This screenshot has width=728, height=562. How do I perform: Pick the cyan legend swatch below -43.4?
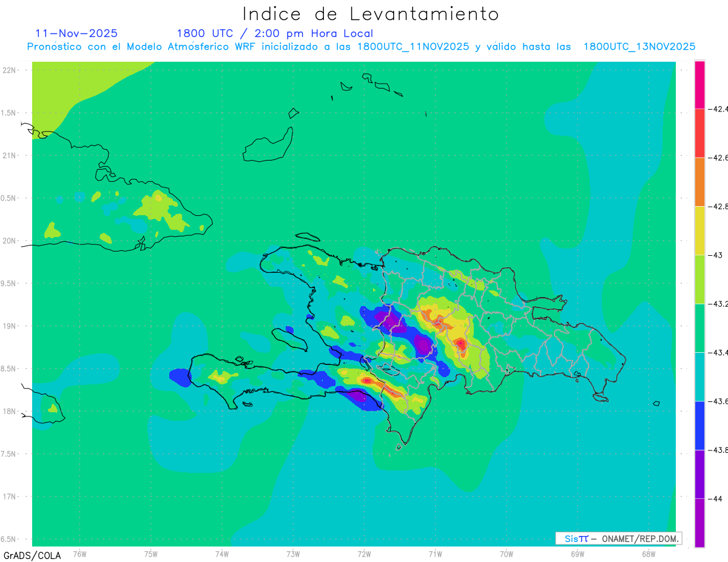pos(699,377)
